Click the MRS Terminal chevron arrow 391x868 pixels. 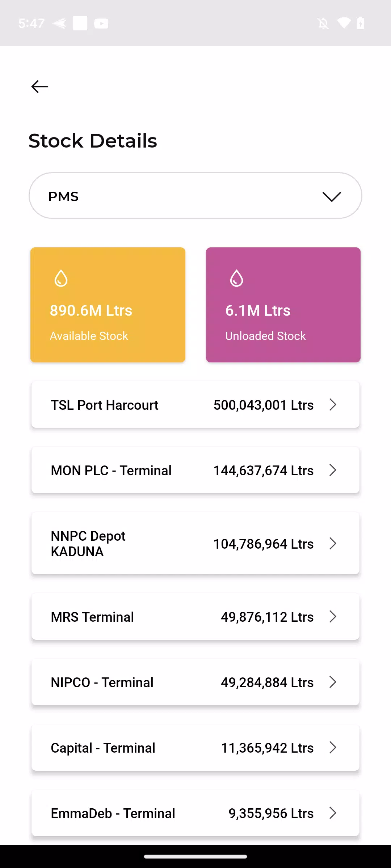point(333,617)
